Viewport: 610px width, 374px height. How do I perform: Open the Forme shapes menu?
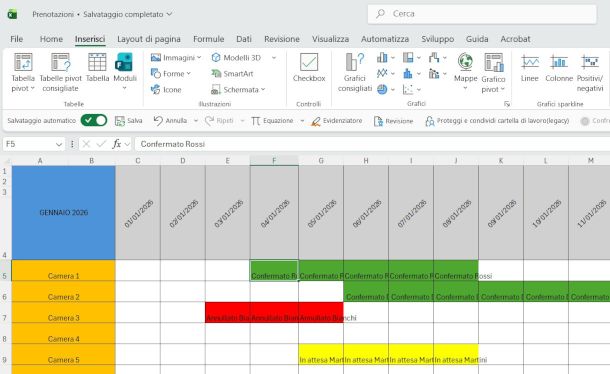click(170, 74)
